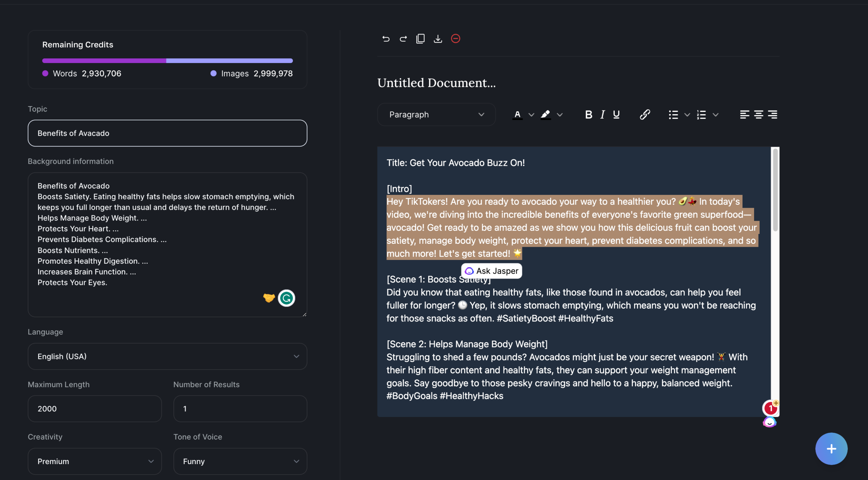Viewport: 868px width, 480px height.
Task: Open the Grammarly icon in background box
Action: tap(287, 298)
